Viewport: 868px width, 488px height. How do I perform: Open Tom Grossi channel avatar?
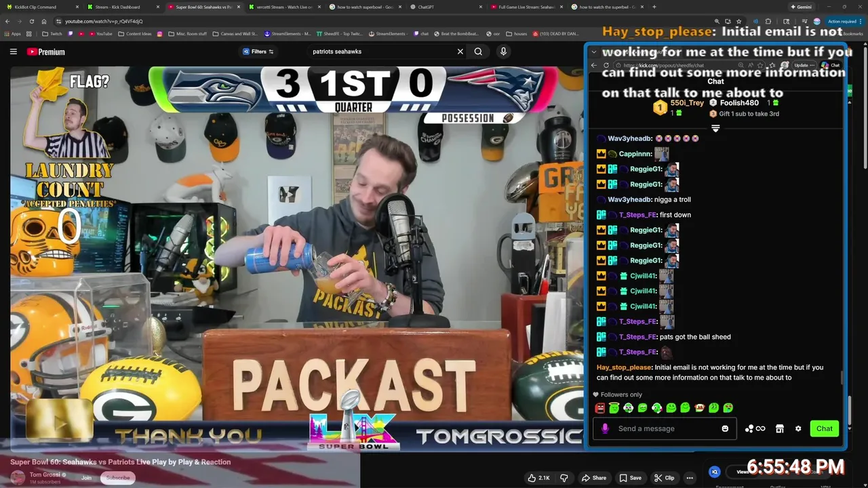[x=18, y=478]
